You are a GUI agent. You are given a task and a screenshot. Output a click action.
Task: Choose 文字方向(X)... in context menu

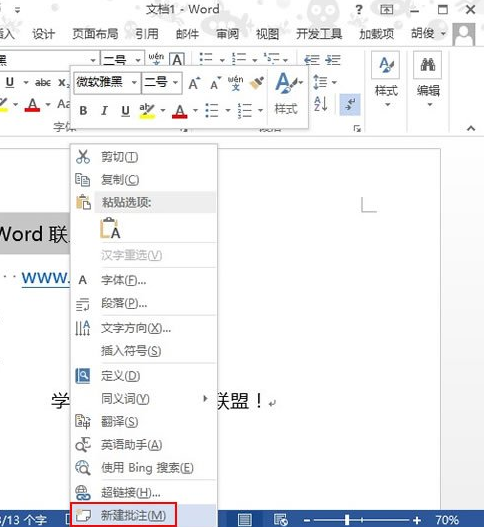(143, 328)
